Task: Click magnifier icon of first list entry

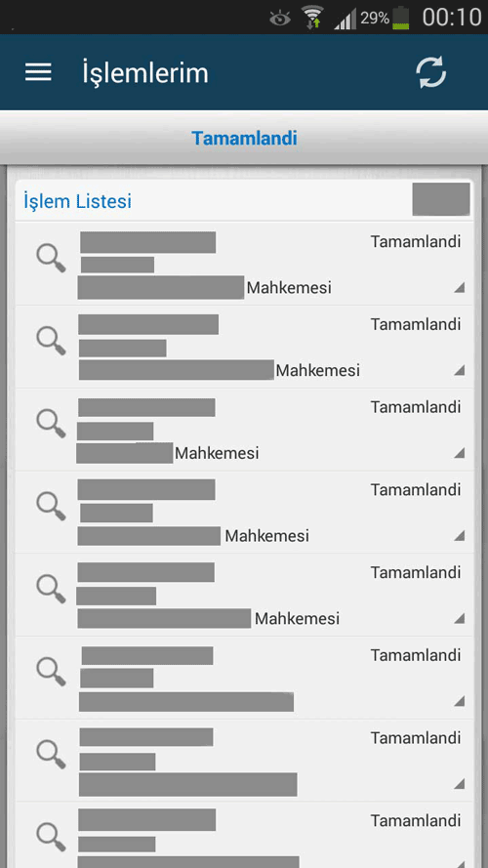Action: click(51, 259)
